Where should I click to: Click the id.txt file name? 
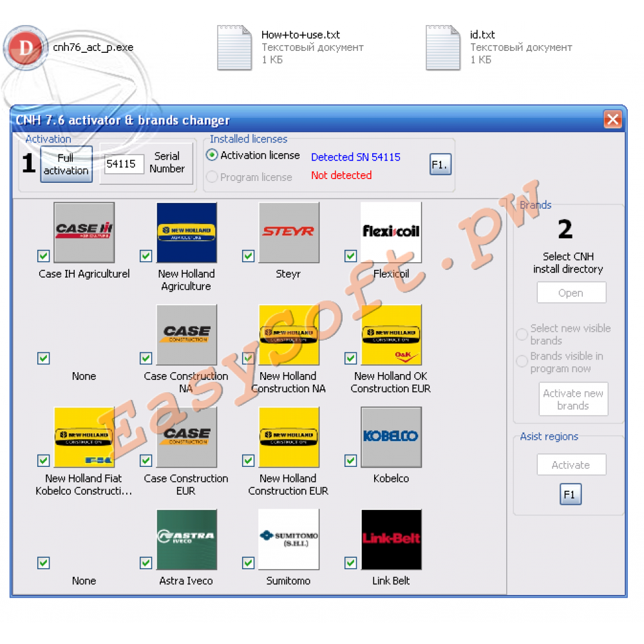tap(482, 35)
